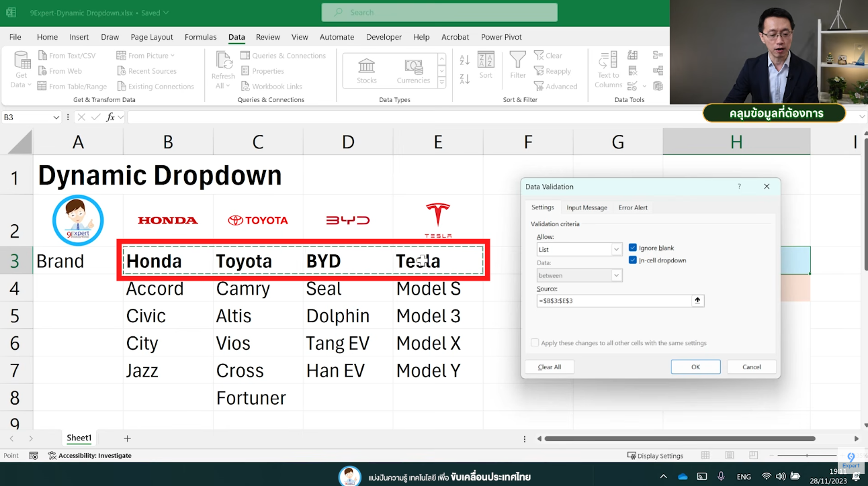Choose From Web data source

pos(60,71)
